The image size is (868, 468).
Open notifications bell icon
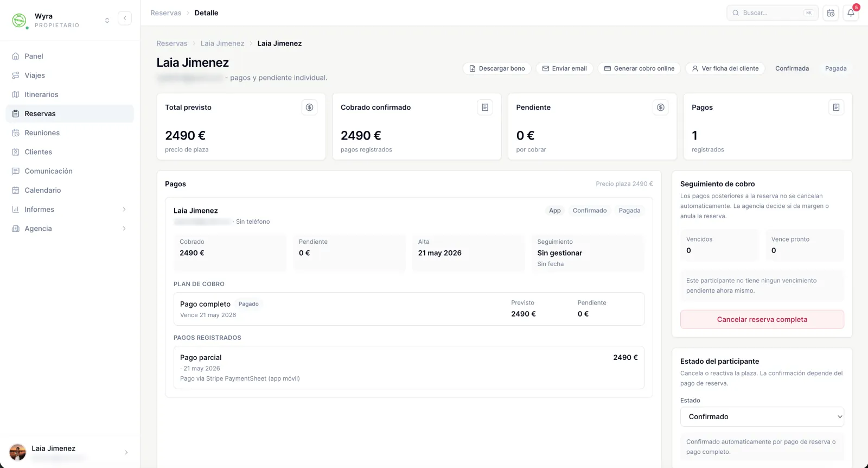(851, 13)
